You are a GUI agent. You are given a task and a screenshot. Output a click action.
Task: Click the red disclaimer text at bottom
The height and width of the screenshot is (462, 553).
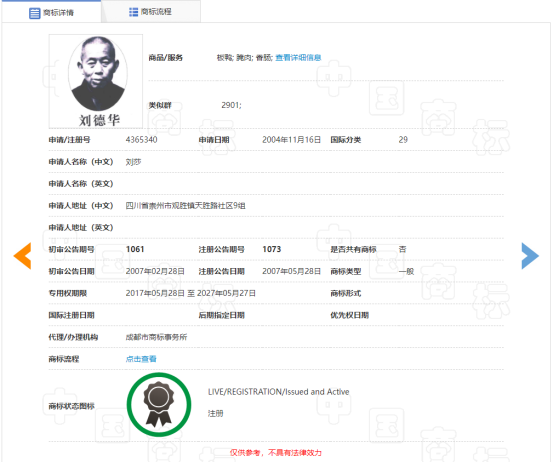point(276,452)
